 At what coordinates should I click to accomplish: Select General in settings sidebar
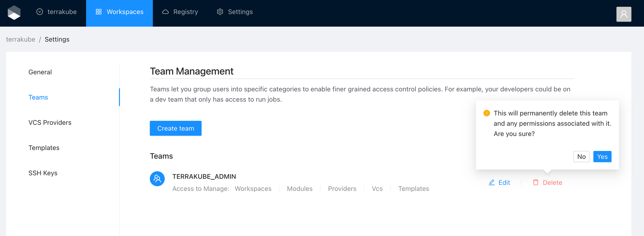click(x=40, y=72)
